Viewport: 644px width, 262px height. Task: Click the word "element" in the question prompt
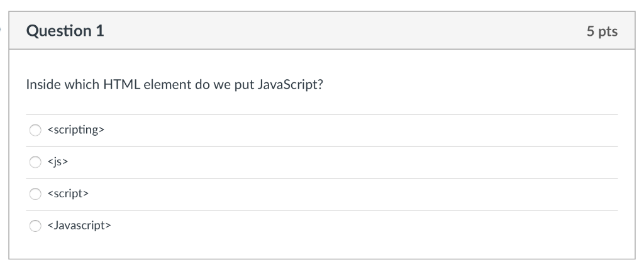click(x=167, y=84)
